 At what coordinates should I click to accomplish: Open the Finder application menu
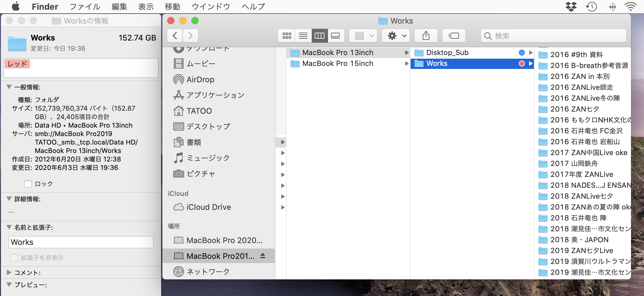click(45, 6)
